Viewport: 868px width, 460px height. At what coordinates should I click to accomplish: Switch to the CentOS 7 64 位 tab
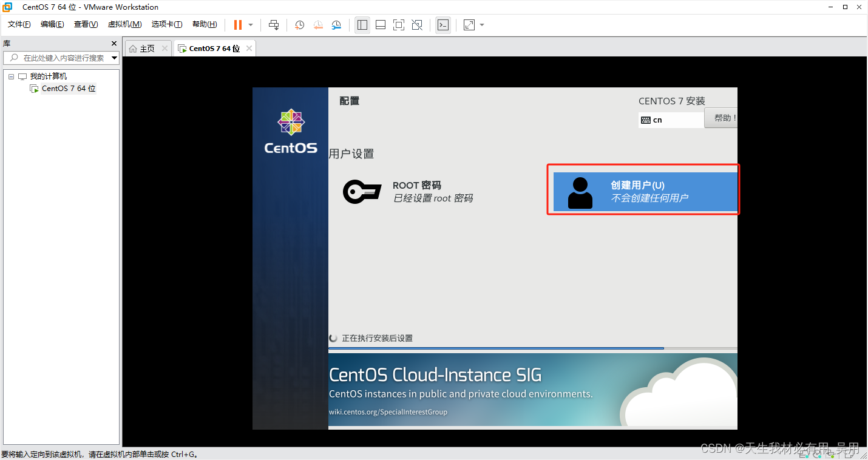point(214,49)
